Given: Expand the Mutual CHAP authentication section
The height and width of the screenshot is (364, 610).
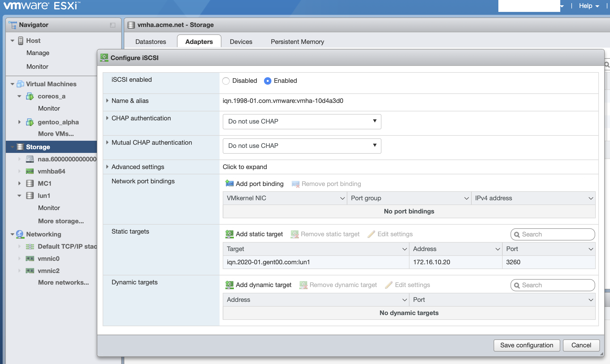Looking at the screenshot, I should (107, 143).
